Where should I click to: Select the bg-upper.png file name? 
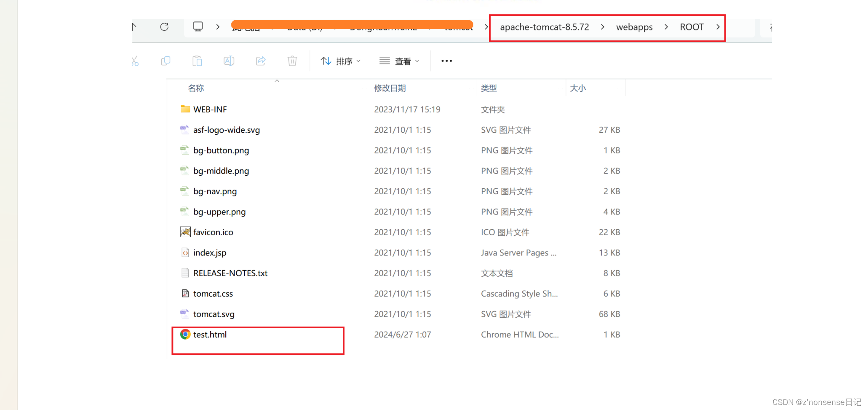(219, 212)
